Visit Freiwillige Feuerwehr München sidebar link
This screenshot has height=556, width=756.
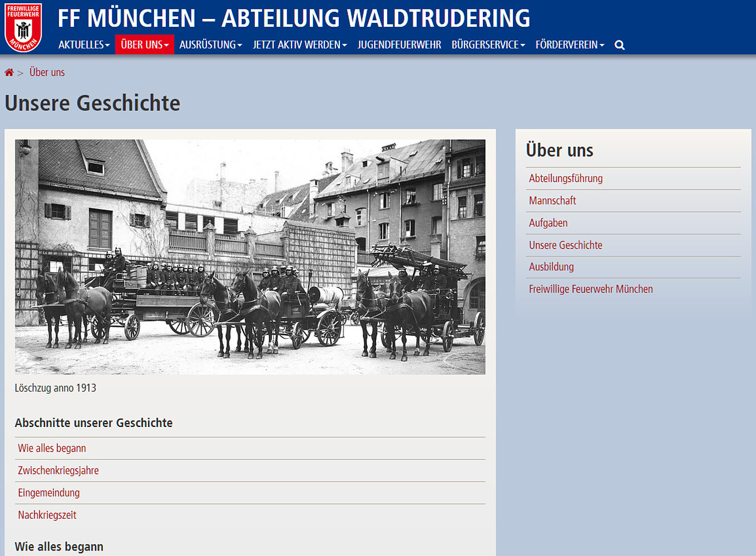(590, 289)
